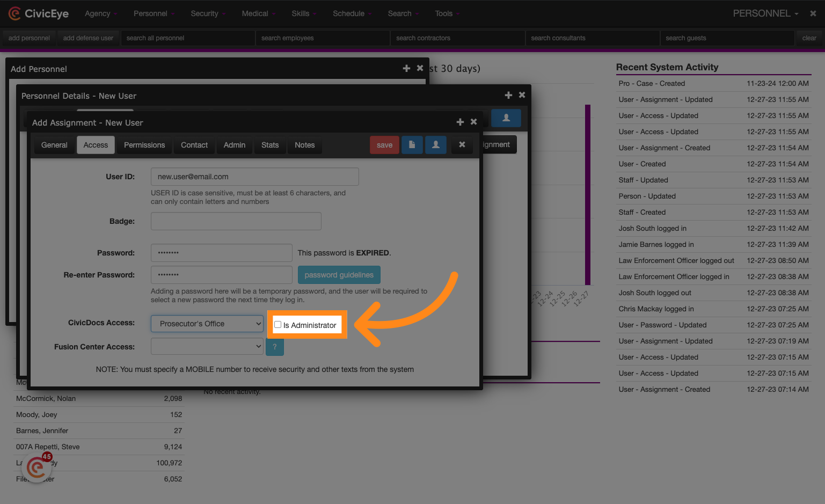Image resolution: width=825 pixels, height=504 pixels.
Task: Open Fusion Center Access dropdown
Action: (207, 346)
